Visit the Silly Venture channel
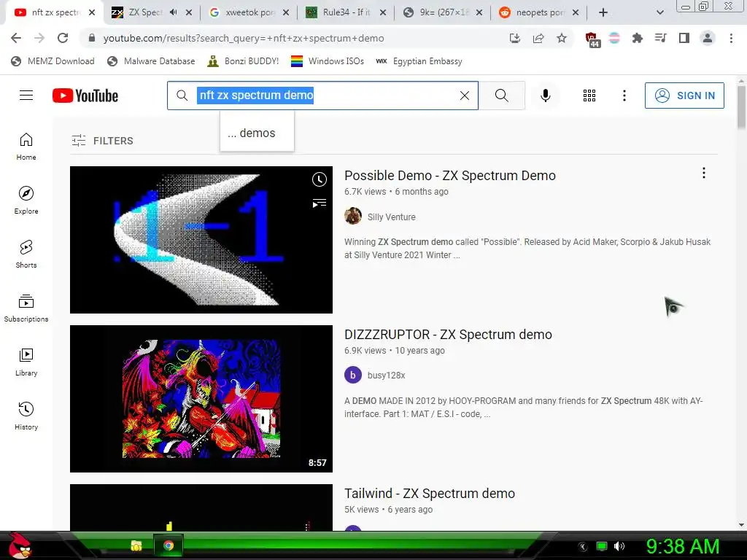Viewport: 747px width, 560px height. (391, 217)
